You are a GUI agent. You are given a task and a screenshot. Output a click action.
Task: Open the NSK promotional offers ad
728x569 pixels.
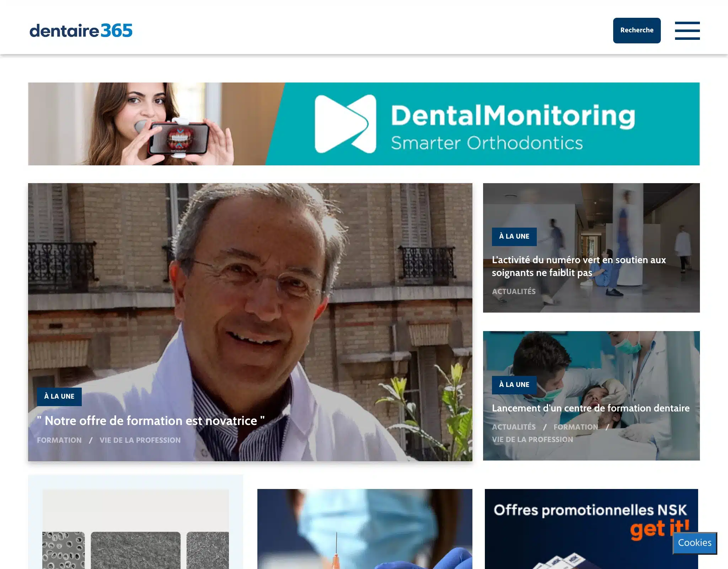591,529
